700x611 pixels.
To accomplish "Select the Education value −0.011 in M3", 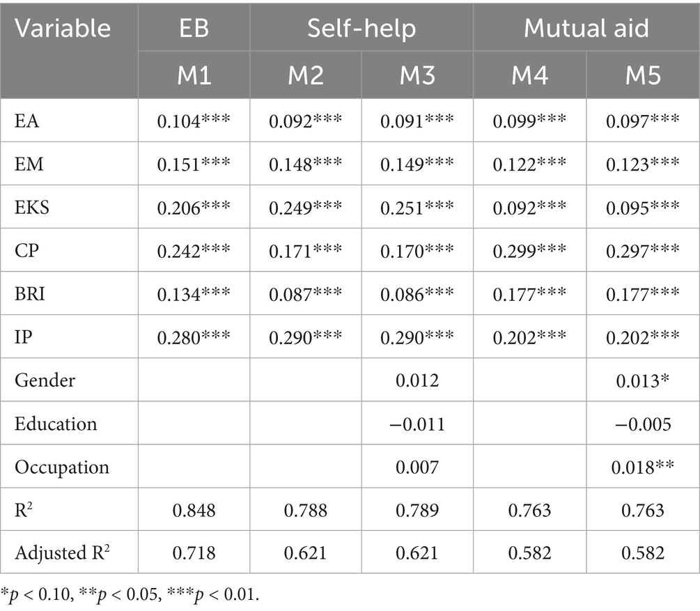I will pyautogui.click(x=417, y=424).
